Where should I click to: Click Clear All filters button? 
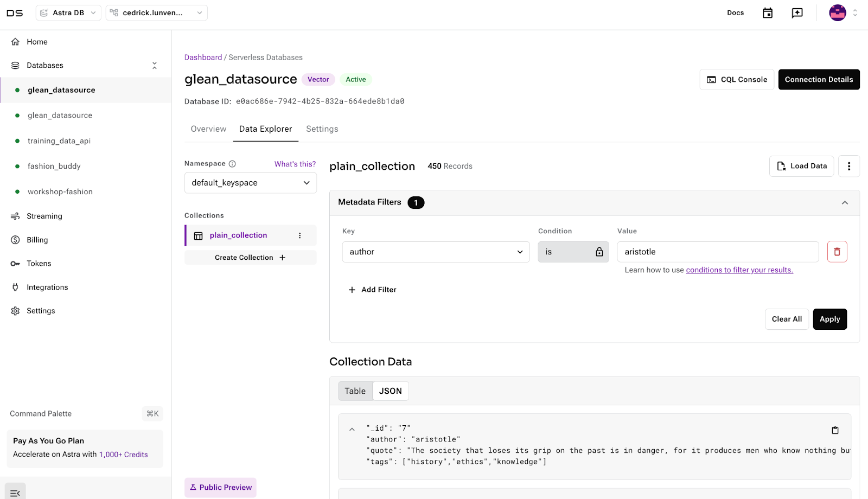(787, 319)
